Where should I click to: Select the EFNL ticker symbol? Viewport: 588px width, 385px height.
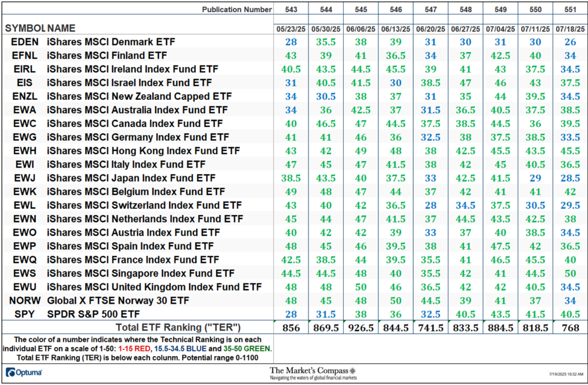pyautogui.click(x=24, y=55)
